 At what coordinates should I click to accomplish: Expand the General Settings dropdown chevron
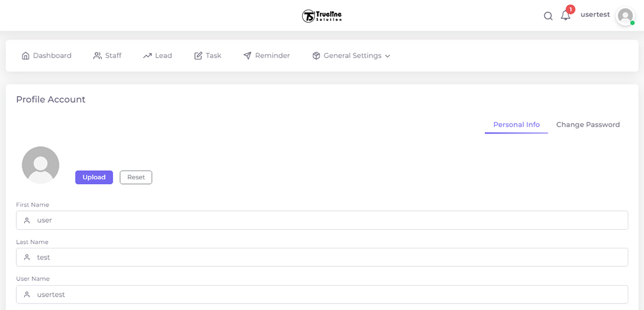(x=388, y=56)
